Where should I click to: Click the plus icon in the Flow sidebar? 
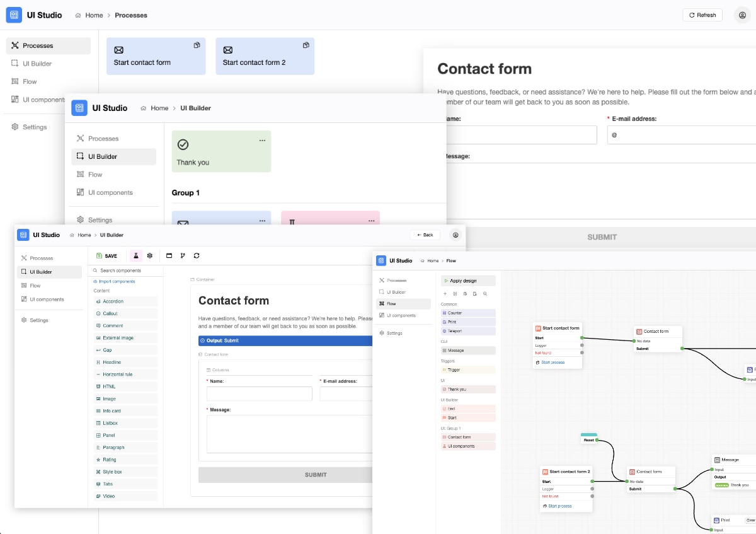click(x=445, y=294)
